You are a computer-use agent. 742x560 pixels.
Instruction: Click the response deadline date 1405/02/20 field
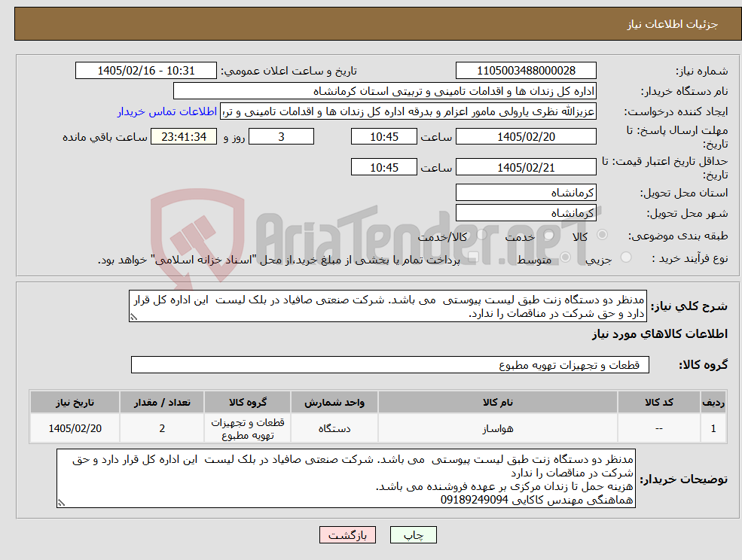click(x=526, y=137)
